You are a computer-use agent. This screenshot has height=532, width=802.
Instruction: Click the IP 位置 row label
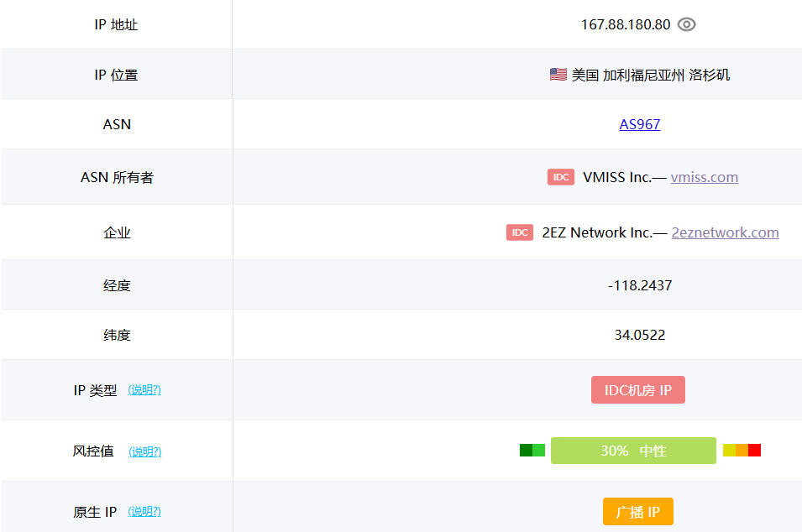[116, 76]
